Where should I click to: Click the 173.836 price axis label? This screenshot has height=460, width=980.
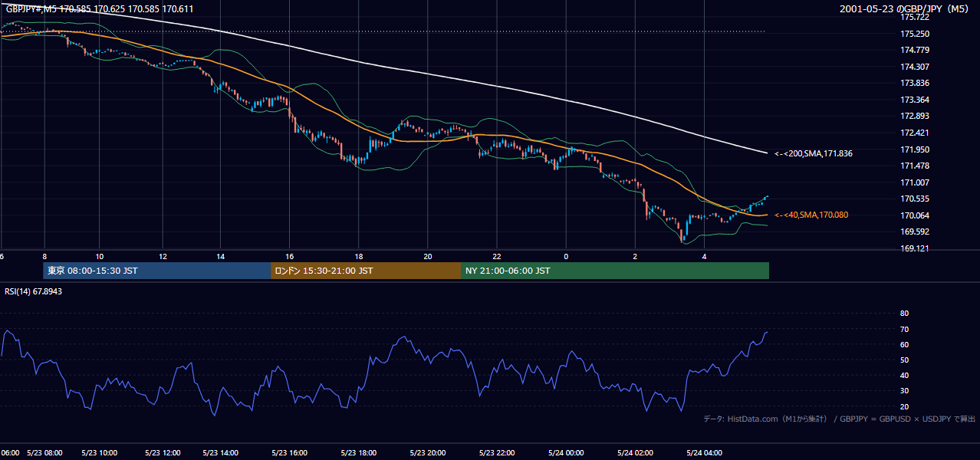coord(914,83)
